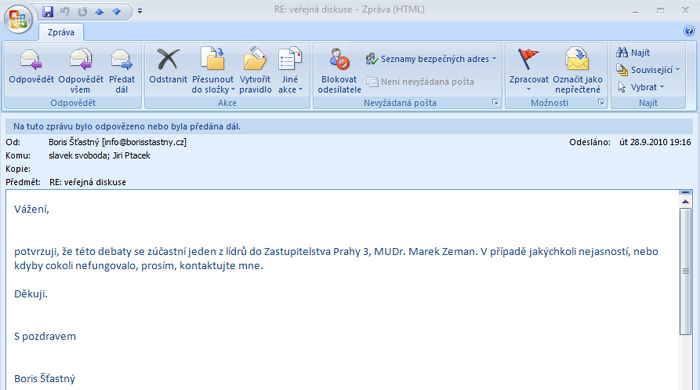
Task: Click recipient Jiri Ptacek
Action: pos(131,155)
